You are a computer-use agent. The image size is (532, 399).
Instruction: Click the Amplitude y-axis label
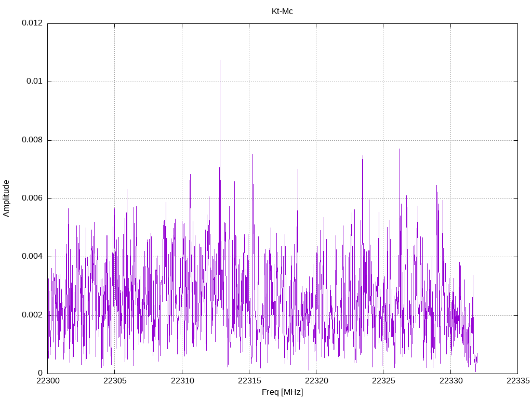click(x=6, y=198)
